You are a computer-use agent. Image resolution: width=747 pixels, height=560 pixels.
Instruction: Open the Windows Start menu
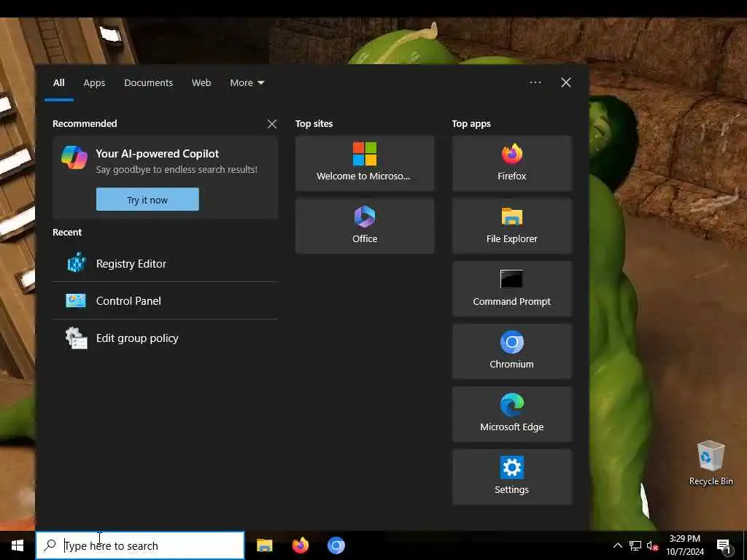pyautogui.click(x=18, y=545)
